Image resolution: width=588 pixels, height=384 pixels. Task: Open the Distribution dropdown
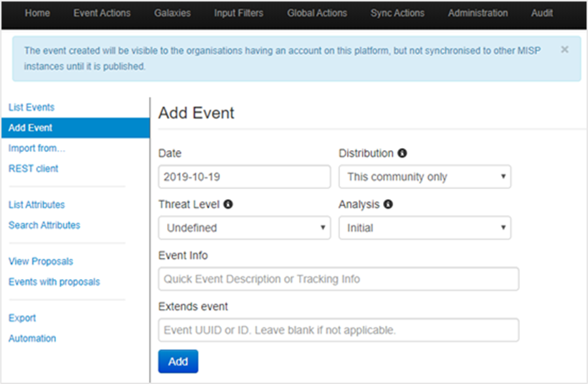tap(425, 177)
